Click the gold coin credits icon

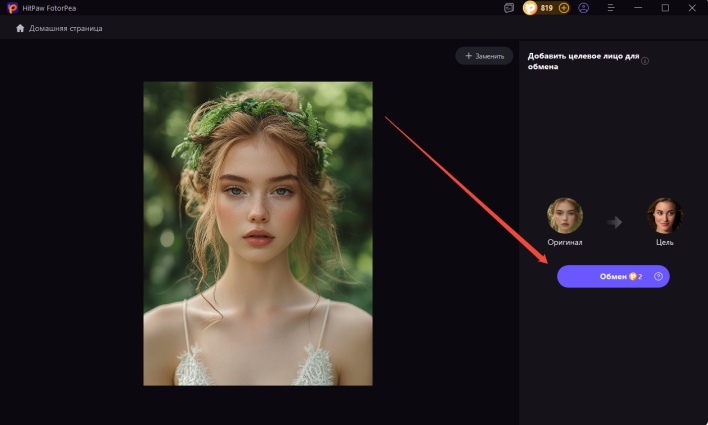pyautogui.click(x=530, y=8)
